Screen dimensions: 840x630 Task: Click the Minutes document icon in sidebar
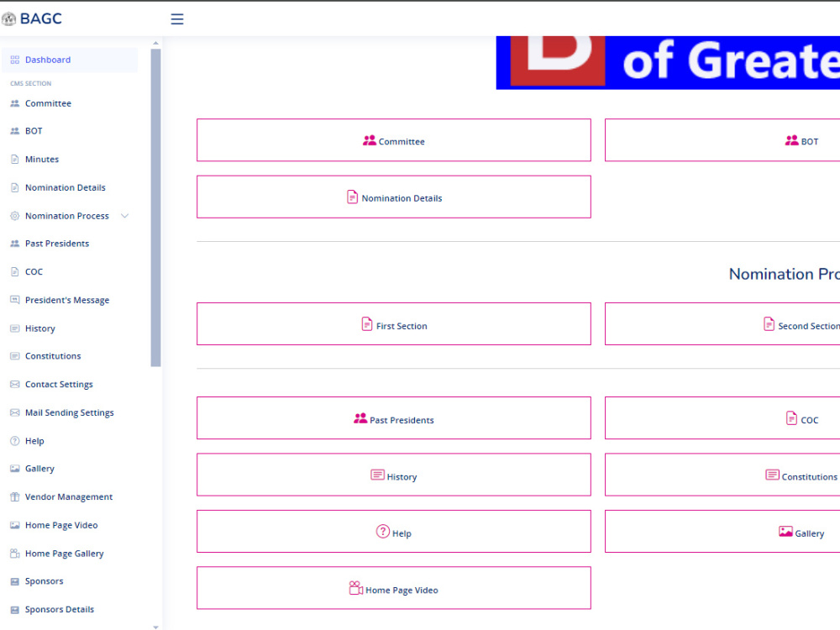click(15, 159)
